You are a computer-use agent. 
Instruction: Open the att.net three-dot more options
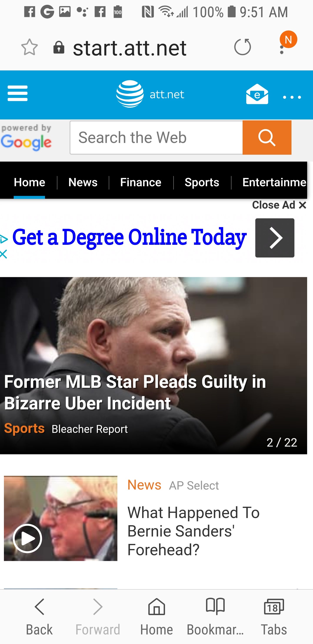click(x=292, y=97)
